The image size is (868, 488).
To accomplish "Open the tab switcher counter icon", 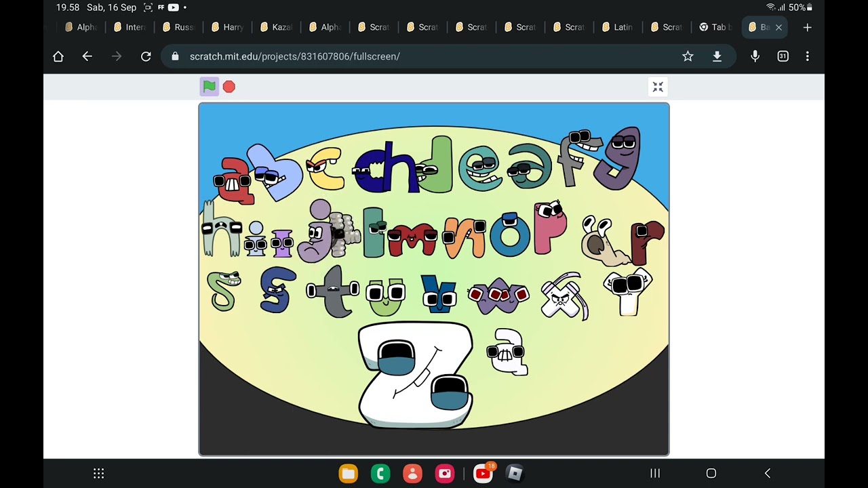I will [783, 56].
